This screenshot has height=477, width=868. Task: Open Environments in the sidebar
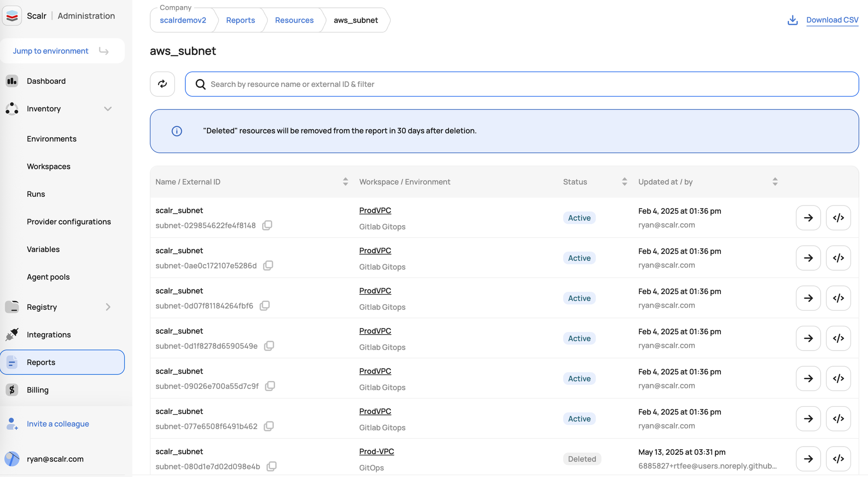[x=52, y=139]
